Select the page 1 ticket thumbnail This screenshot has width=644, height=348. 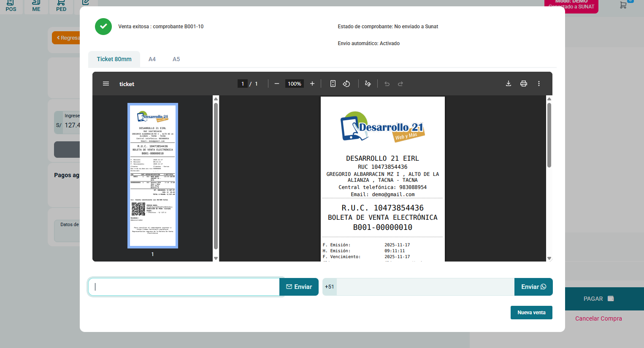point(153,175)
